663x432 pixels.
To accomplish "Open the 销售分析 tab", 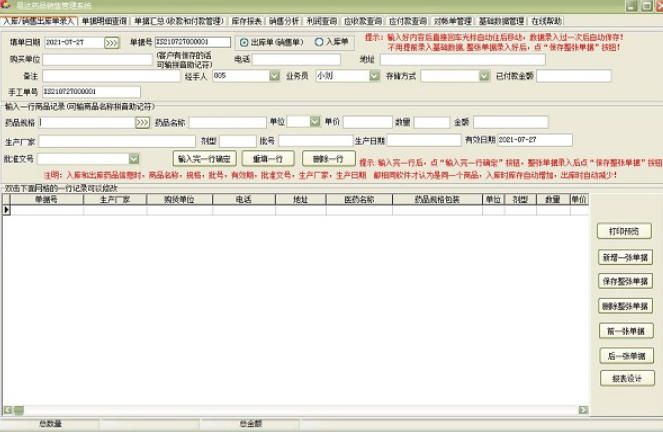I will pos(284,21).
